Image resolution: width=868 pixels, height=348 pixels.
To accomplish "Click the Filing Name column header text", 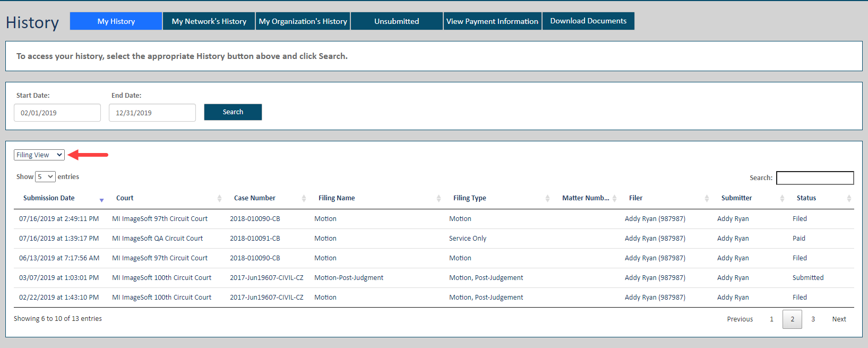I will coord(337,198).
